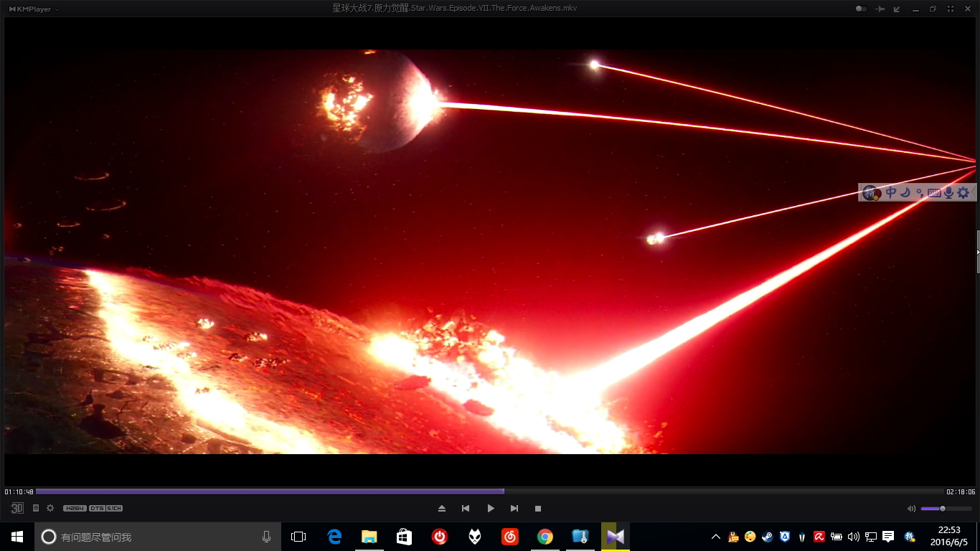Click the side panel handle on right edge
This screenshot has height=551, width=980.
(978, 251)
